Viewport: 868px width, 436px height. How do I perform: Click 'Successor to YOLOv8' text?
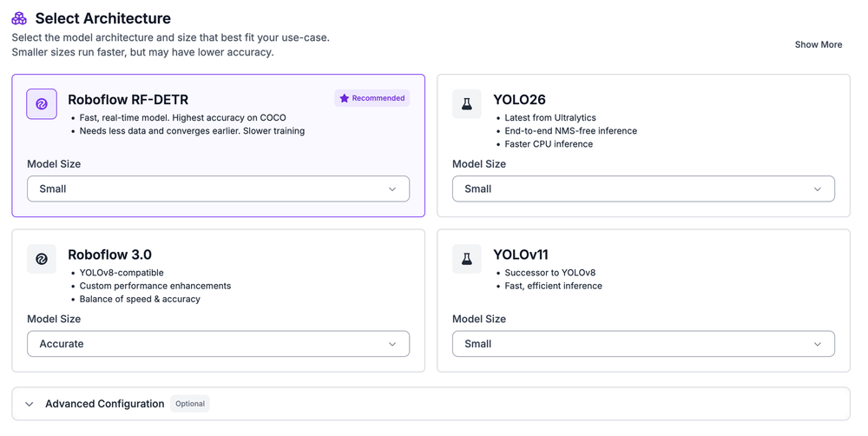click(x=550, y=273)
